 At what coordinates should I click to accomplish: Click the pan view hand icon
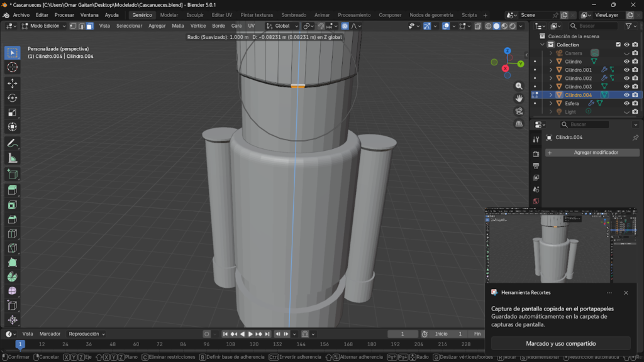coord(519,98)
